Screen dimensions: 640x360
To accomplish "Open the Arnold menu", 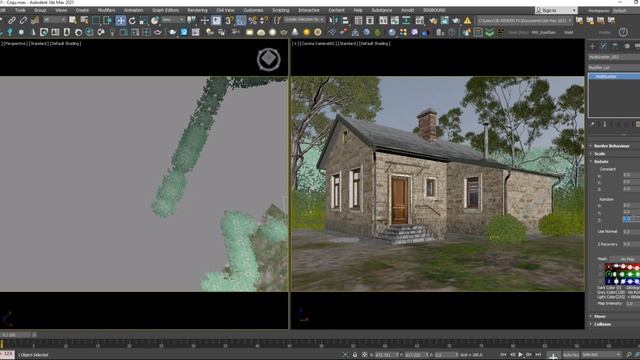I will click(x=407, y=10).
